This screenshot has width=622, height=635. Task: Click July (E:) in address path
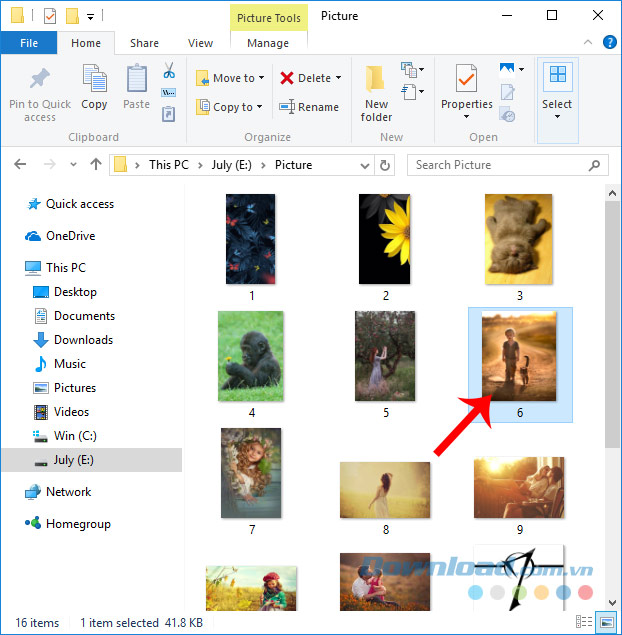point(232,165)
